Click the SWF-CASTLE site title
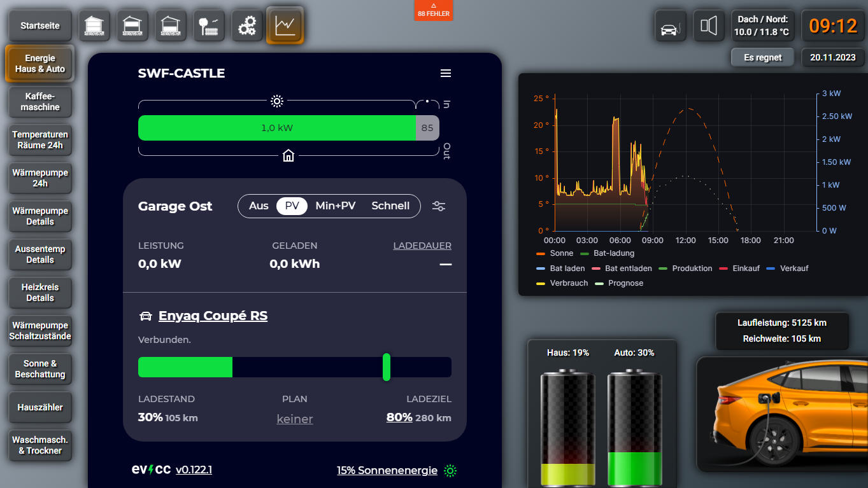868x488 pixels. coord(181,73)
